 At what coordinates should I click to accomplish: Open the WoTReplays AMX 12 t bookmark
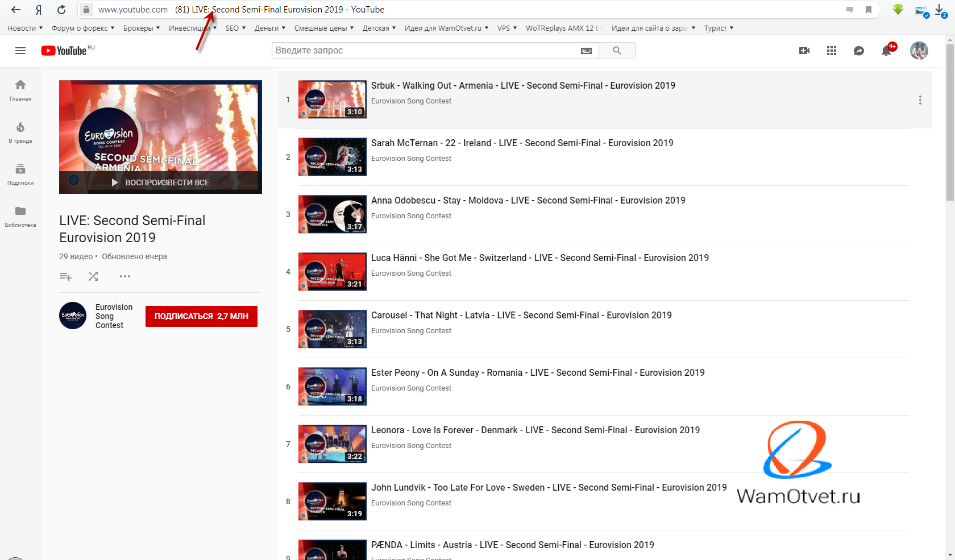pos(563,28)
